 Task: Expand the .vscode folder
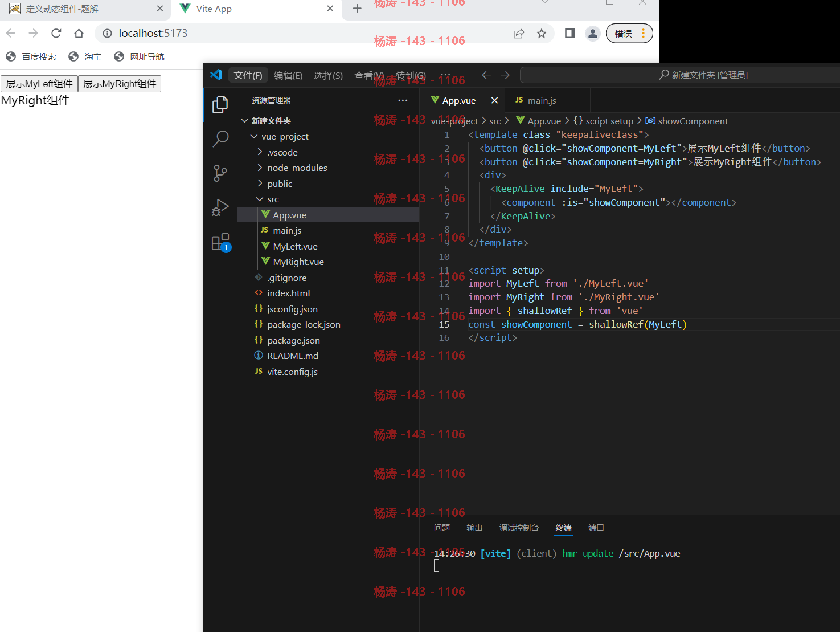pos(328,152)
